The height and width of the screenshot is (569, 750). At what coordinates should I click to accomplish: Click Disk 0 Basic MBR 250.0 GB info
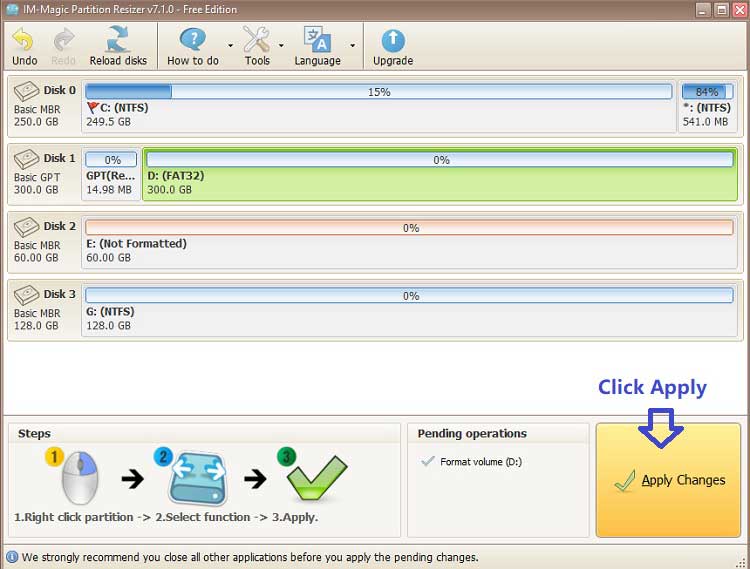pos(37,116)
